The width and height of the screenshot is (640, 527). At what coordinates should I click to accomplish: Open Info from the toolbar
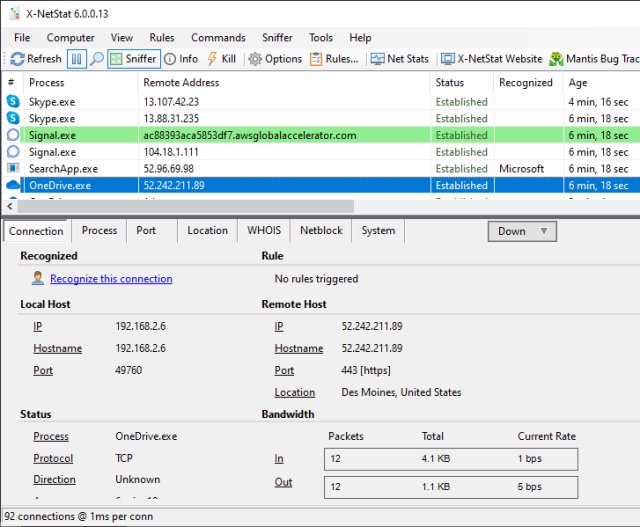point(181,59)
